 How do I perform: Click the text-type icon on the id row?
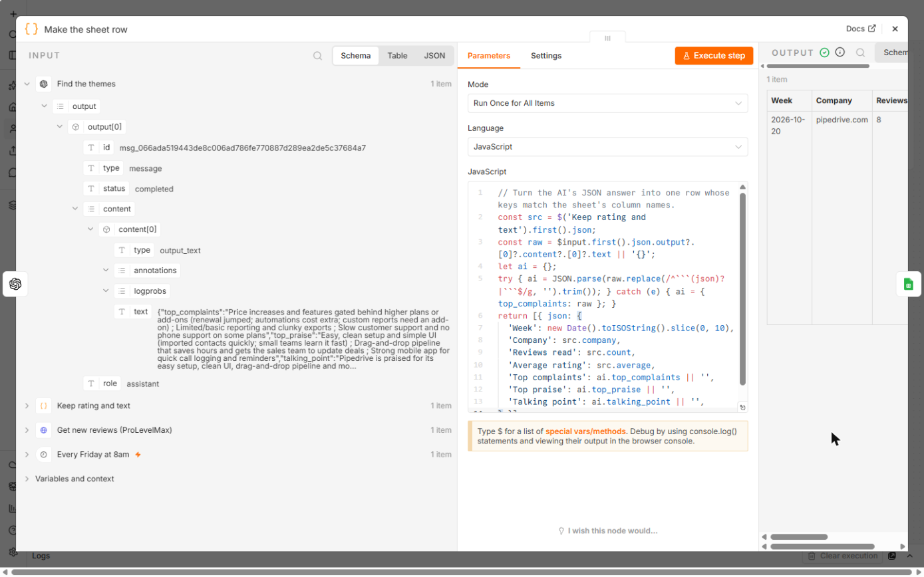click(x=91, y=148)
